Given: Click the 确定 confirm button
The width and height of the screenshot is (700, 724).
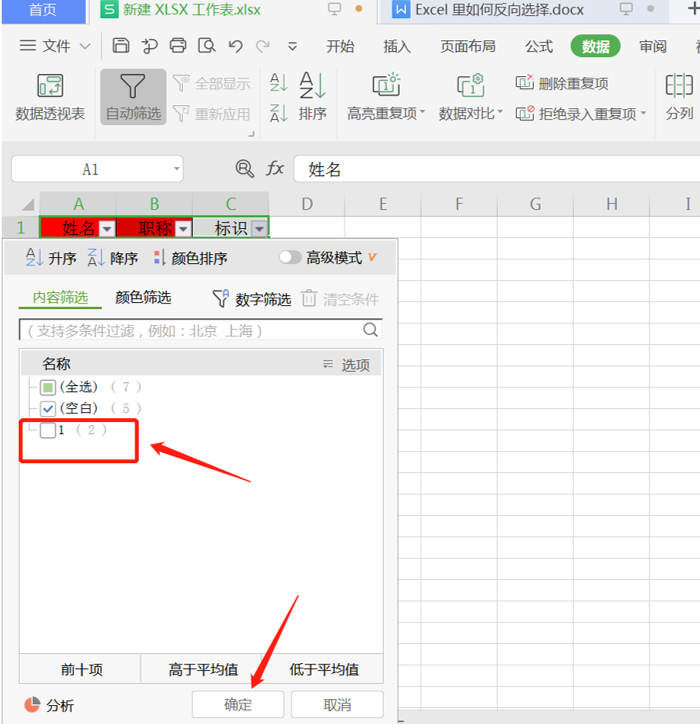Looking at the screenshot, I should (238, 704).
